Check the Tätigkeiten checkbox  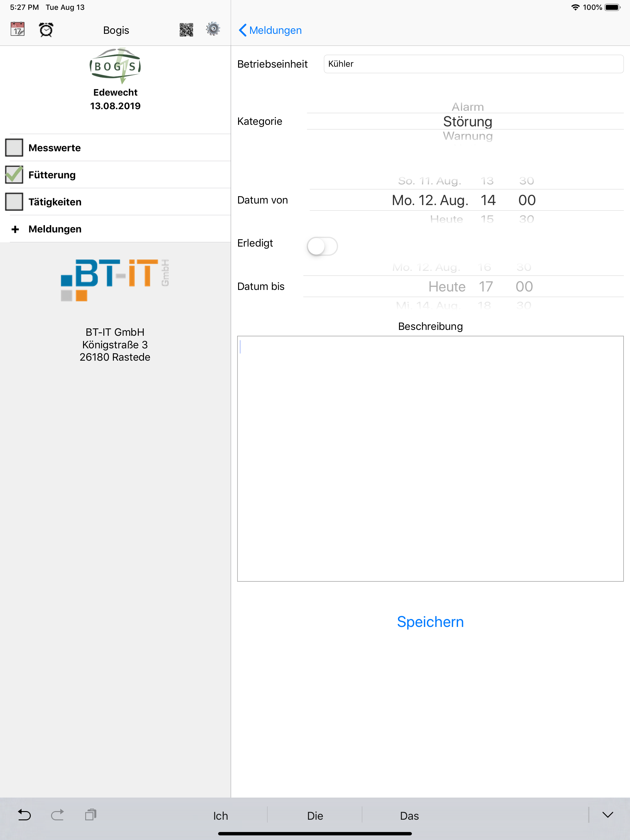coord(14,202)
